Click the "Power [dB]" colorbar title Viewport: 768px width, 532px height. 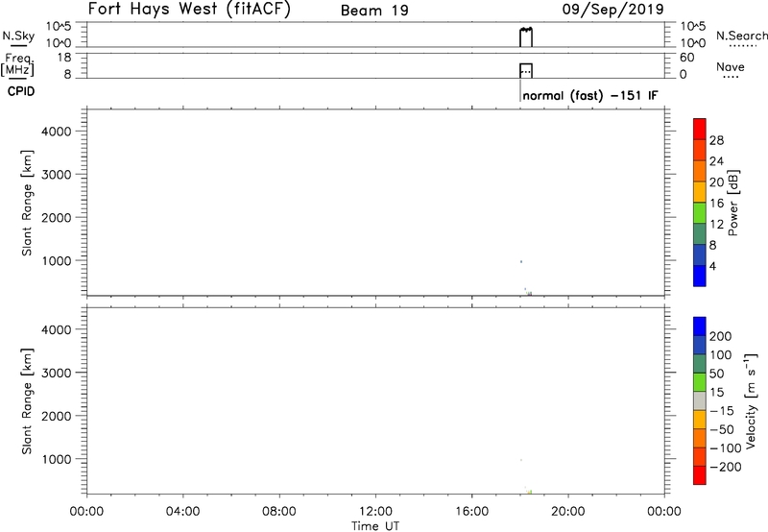tap(733, 203)
